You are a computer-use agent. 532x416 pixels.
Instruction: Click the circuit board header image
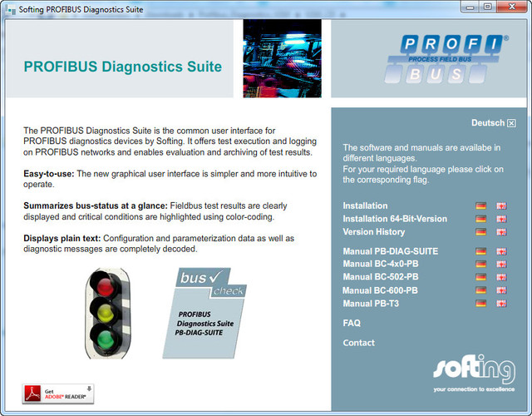tap(283, 58)
